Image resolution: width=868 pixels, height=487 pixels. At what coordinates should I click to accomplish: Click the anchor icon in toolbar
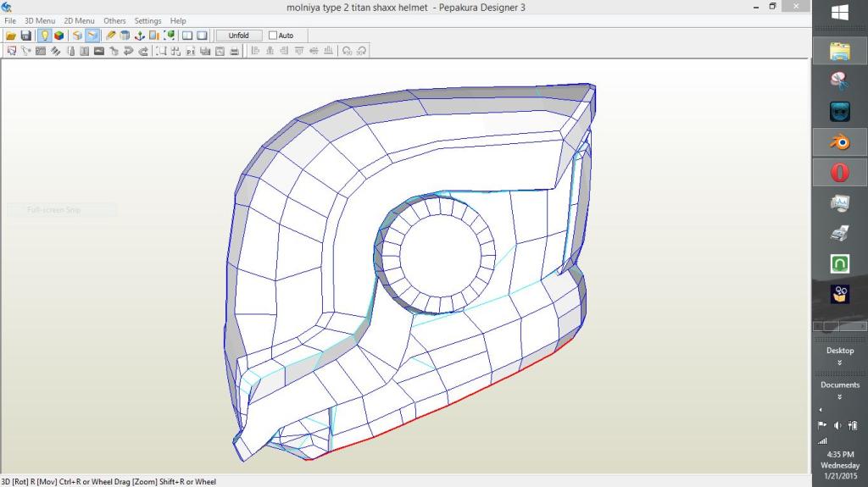[x=140, y=36]
